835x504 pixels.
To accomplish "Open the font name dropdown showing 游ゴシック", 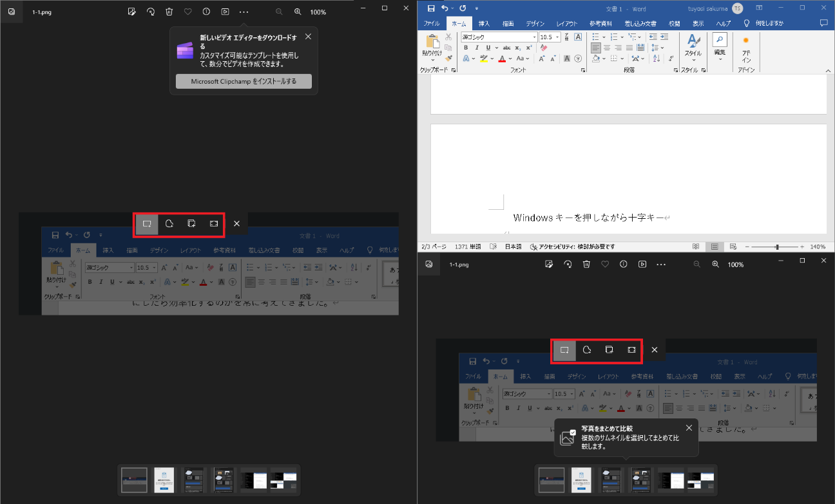I will tap(534, 37).
